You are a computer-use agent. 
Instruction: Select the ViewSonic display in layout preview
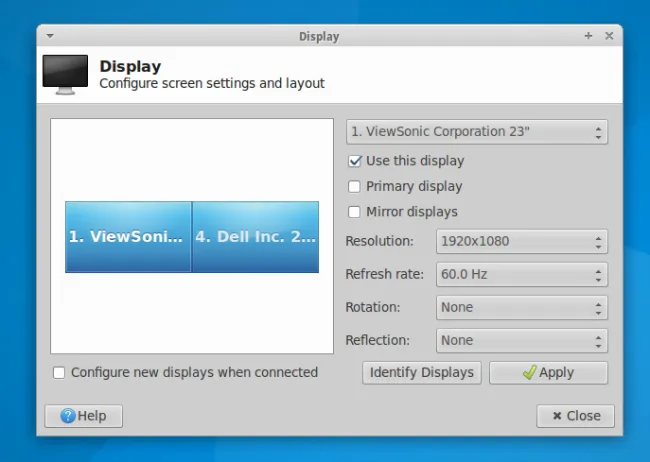point(128,237)
